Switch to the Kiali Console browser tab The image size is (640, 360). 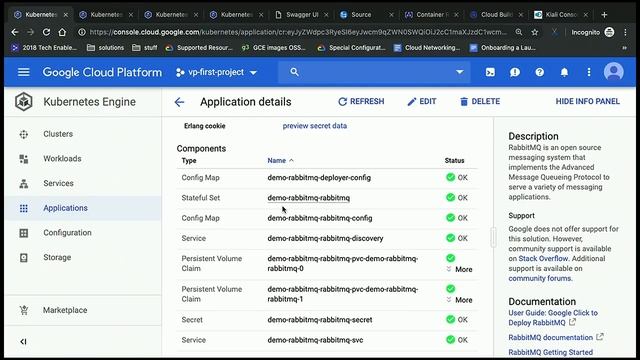562,15
